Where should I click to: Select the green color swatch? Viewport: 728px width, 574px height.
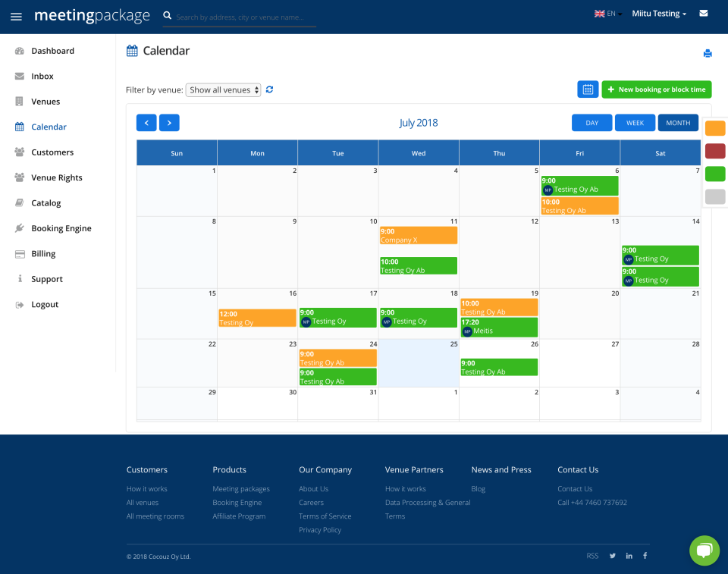pos(715,174)
